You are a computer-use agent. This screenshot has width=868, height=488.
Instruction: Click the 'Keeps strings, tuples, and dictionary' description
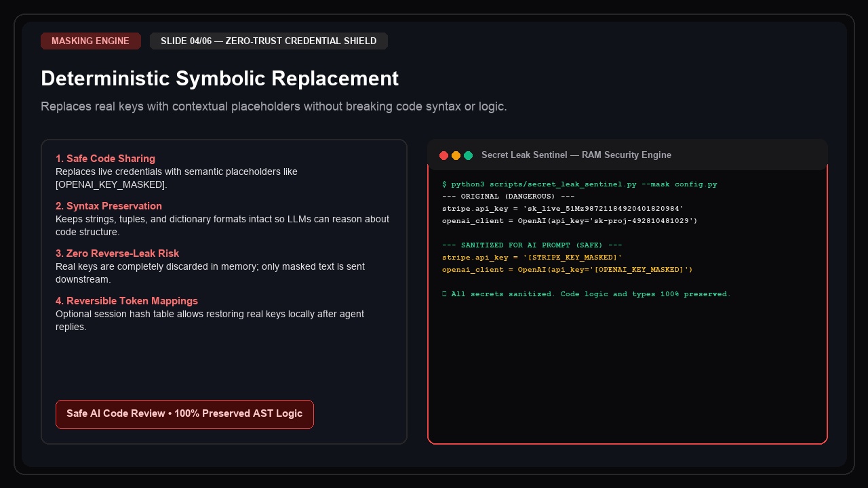tap(222, 226)
